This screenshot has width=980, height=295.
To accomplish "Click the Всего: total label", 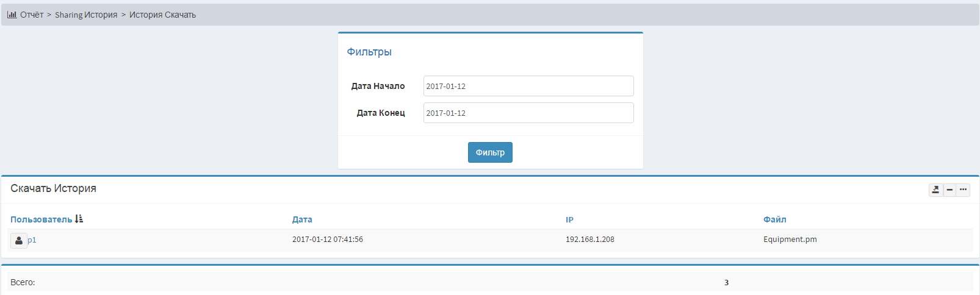I will (23, 282).
